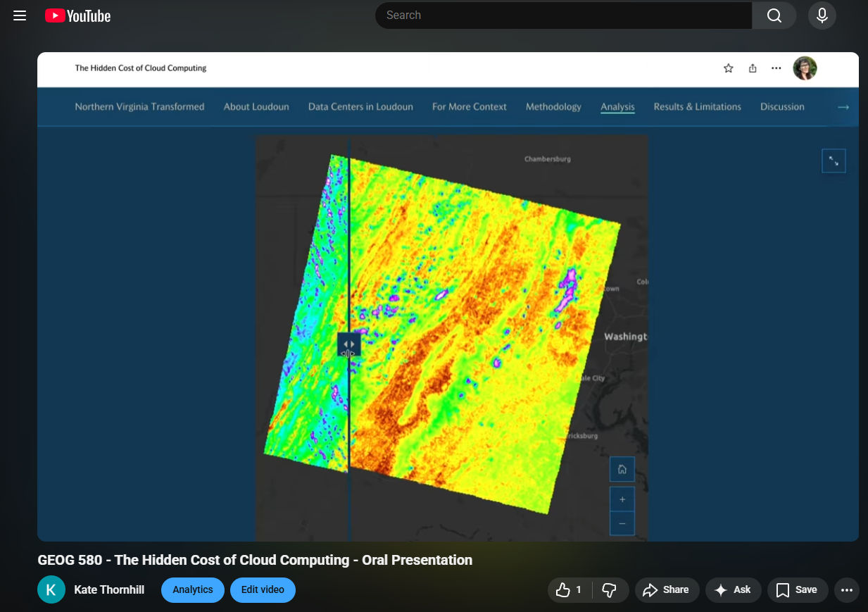Viewport: 868px width, 612px height.
Task: Open the YouTube hamburger guide menu
Action: click(x=20, y=15)
